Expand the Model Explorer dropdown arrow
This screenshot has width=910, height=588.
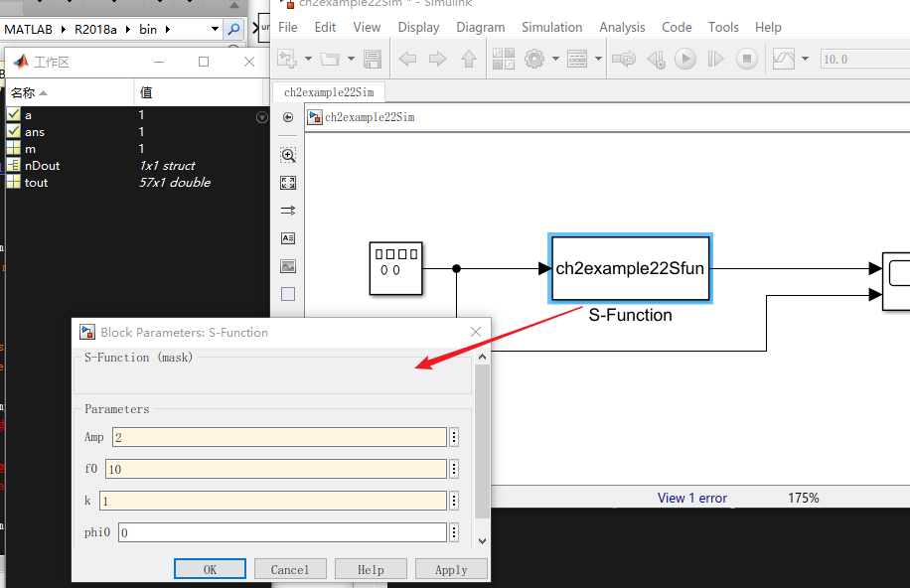point(598,59)
